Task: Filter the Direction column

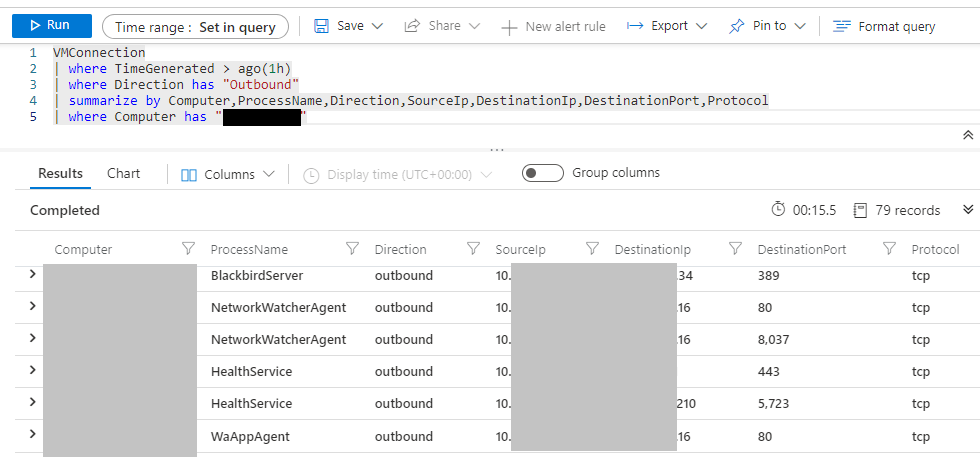Action: (473, 249)
